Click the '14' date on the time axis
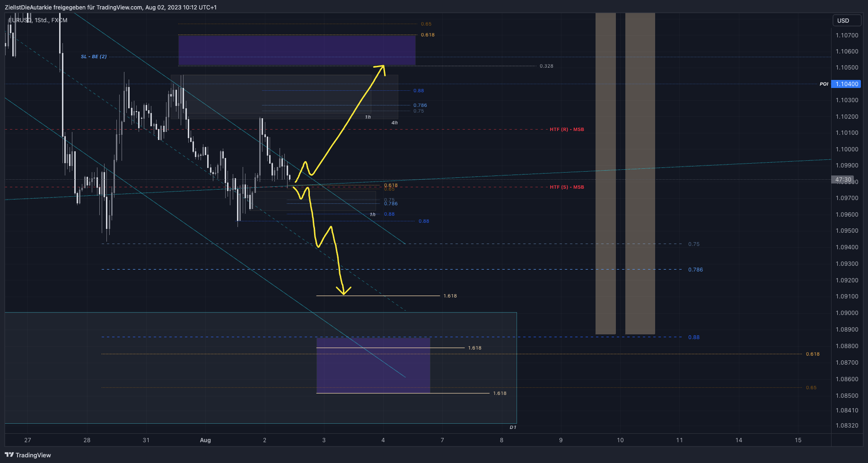The height and width of the screenshot is (463, 868). pos(739,440)
